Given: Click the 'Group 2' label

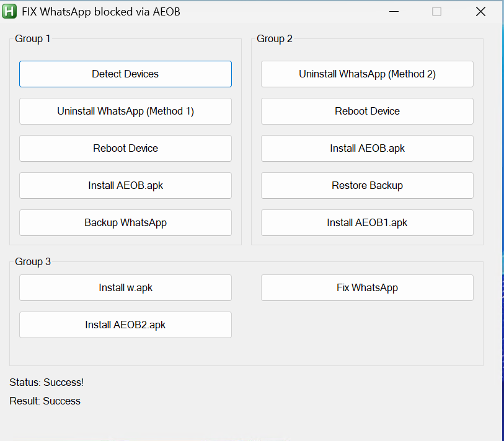Looking at the screenshot, I should [275, 38].
